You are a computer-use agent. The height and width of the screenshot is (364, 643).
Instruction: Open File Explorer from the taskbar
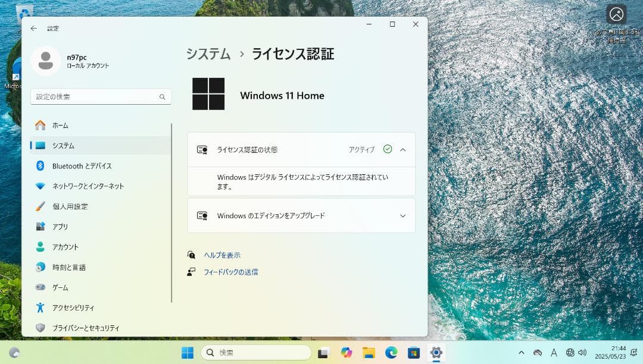(369, 353)
